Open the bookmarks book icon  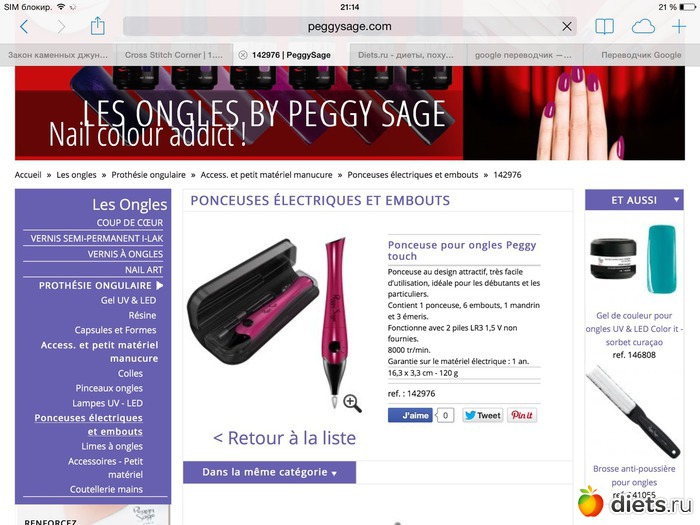604,27
